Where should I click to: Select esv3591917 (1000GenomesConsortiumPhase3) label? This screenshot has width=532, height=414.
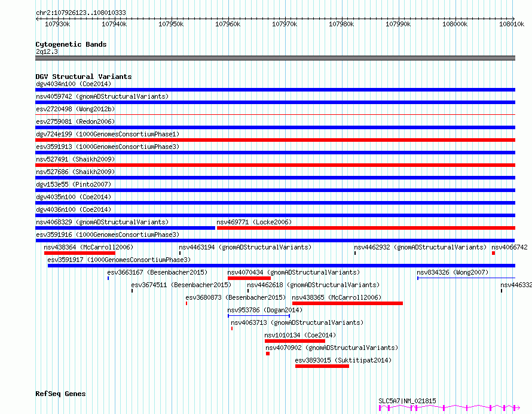[119, 260]
